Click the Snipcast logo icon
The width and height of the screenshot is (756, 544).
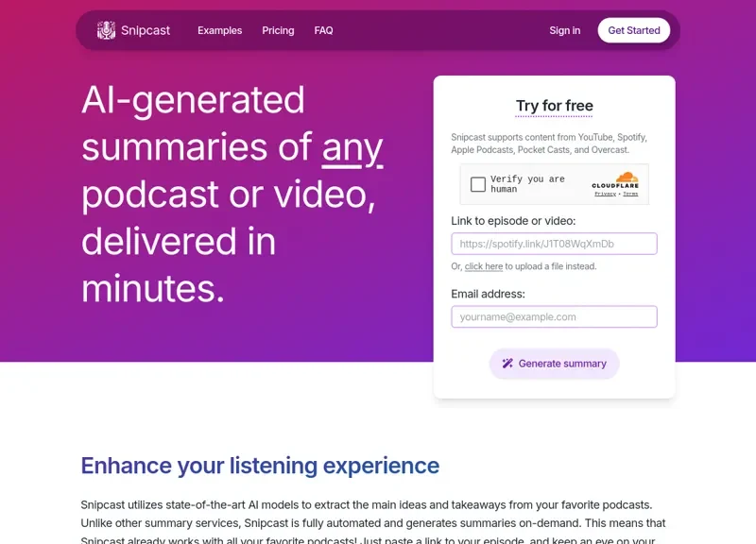106,30
